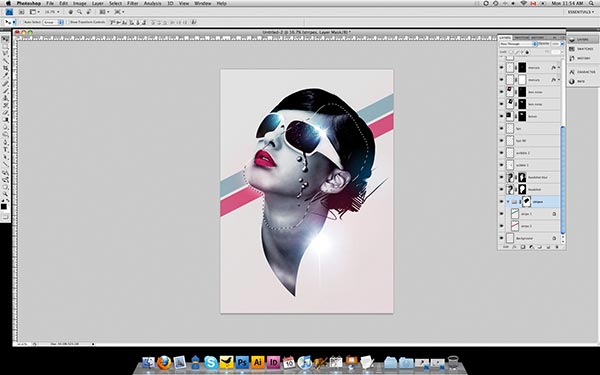Open Illustrator from the Dock
The width and height of the screenshot is (600, 375).
pos(258,362)
